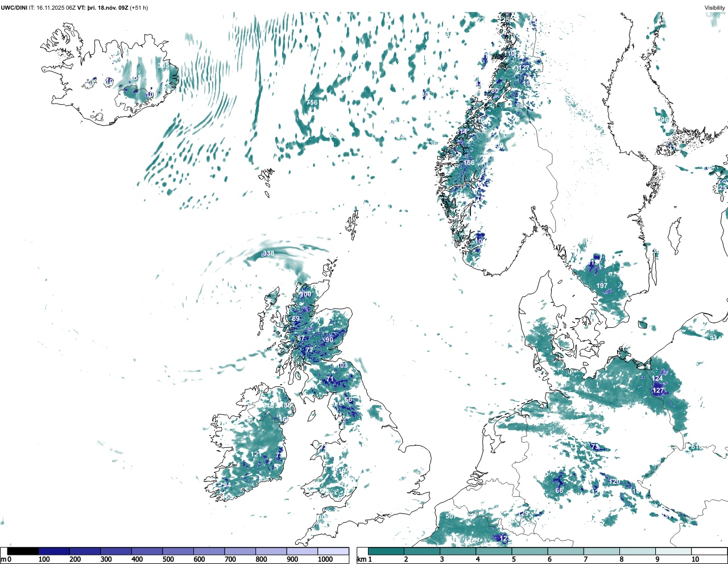Viewport: 728px width, 564px height.
Task: Click the '197' value over southern Sweden
Action: [602, 286]
